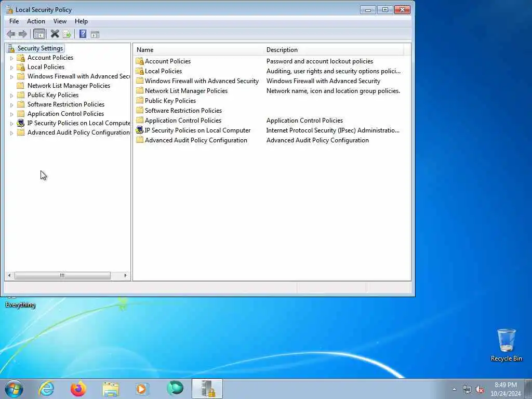The image size is (532, 399).
Task: Click the muted volume tray icon
Action: pos(480,390)
